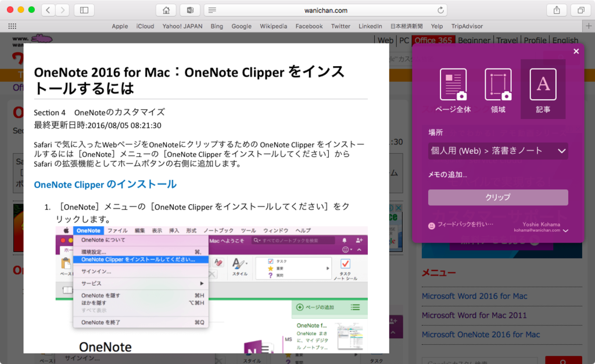
Task: Select the 記事 article clip icon
Action: (x=543, y=84)
